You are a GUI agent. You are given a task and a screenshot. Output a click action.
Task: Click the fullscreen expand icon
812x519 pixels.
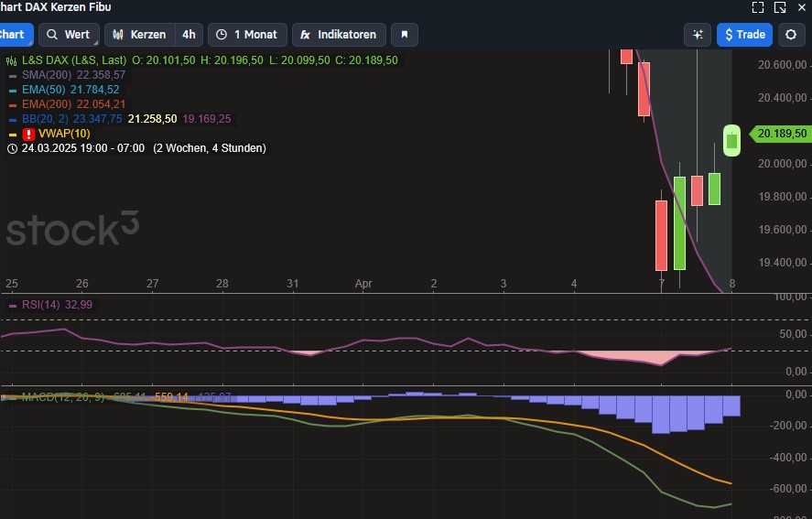tap(758, 7)
